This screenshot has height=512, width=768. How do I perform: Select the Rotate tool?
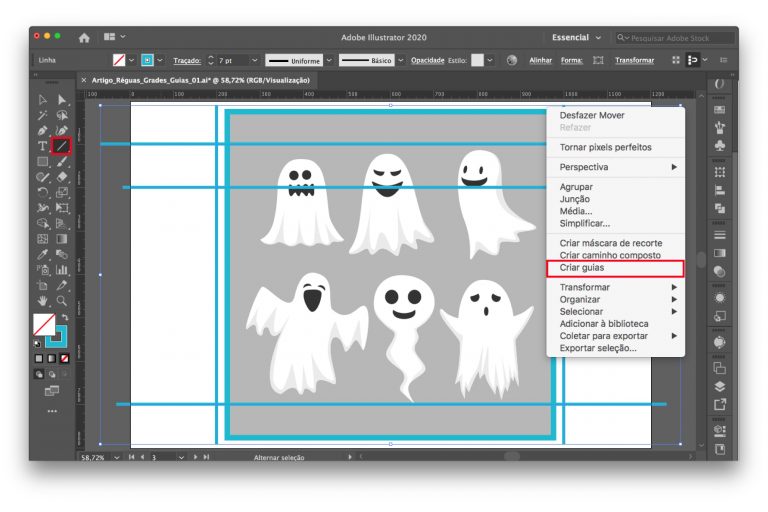[43, 193]
